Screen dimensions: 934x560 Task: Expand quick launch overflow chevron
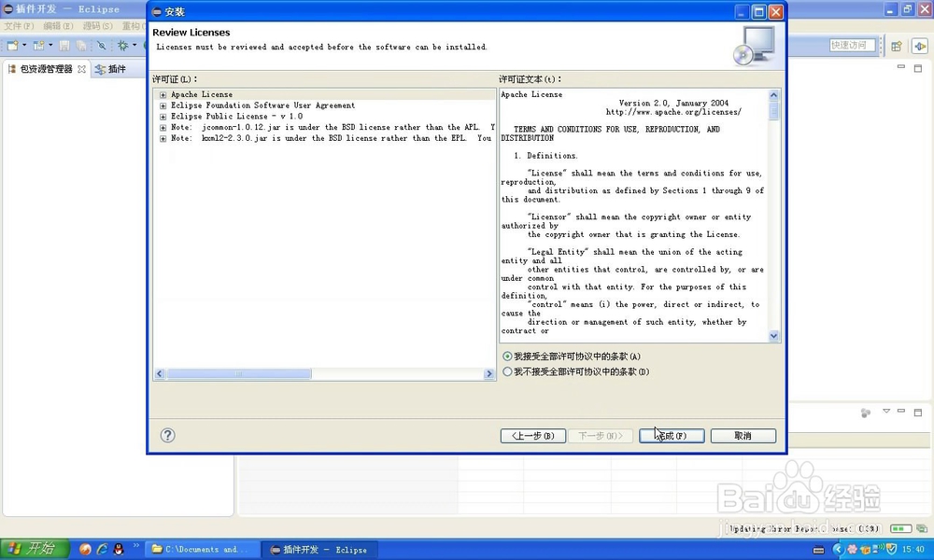[x=135, y=545]
